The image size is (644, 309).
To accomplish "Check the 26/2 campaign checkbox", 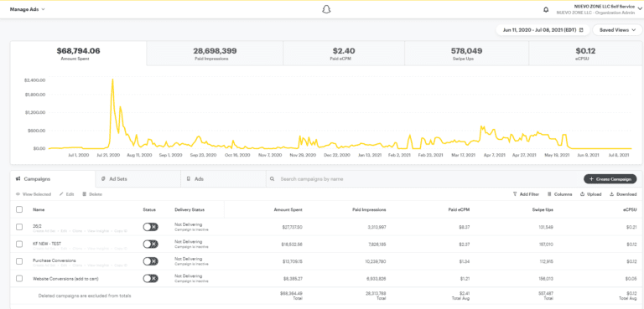I will pos(19,227).
